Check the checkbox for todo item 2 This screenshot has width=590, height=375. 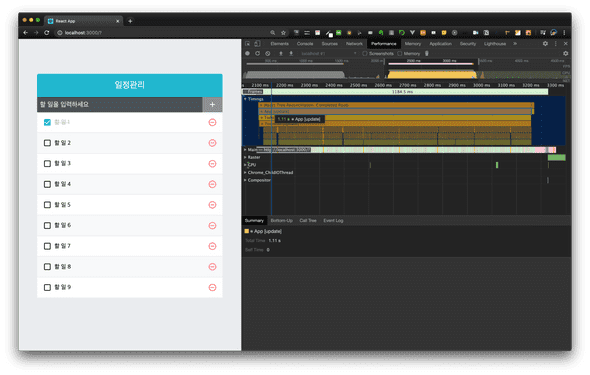pos(47,143)
